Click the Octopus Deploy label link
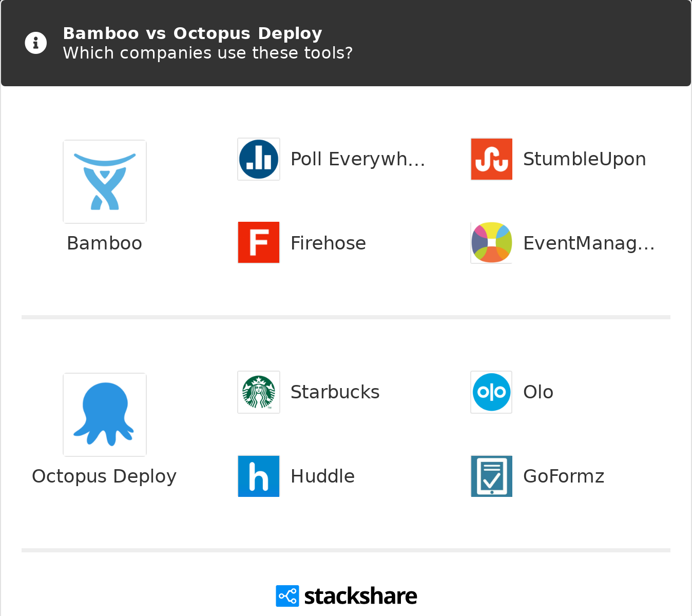Image resolution: width=692 pixels, height=616 pixels. (104, 476)
